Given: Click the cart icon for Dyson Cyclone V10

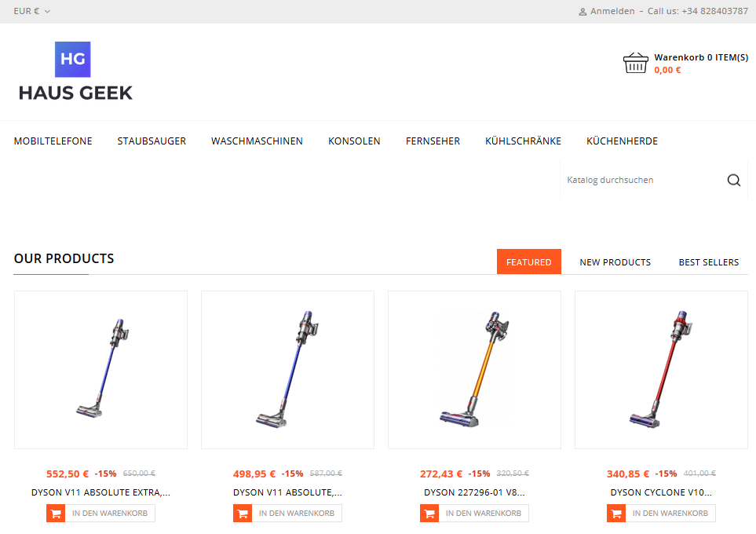Looking at the screenshot, I should pyautogui.click(x=616, y=514).
